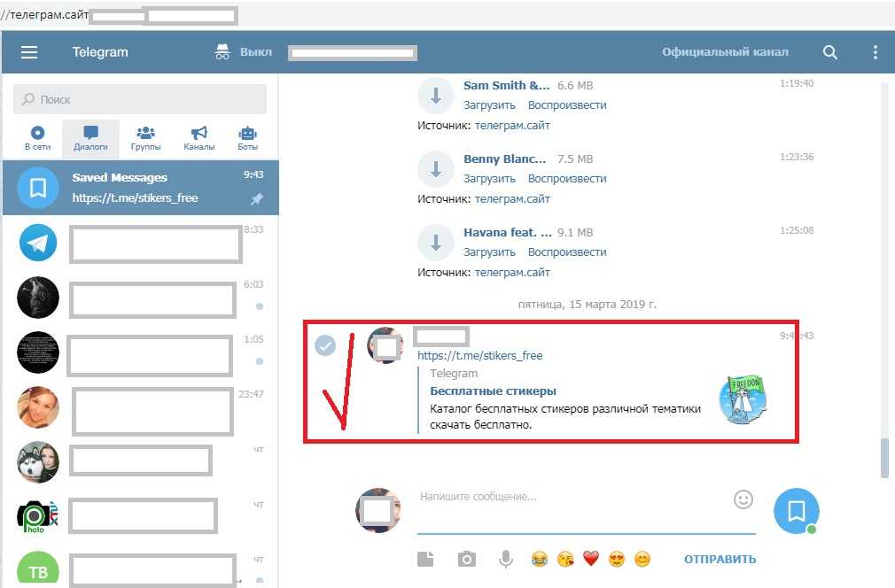Switch to Диалоги tab
The height and width of the screenshot is (588, 895).
(90, 139)
